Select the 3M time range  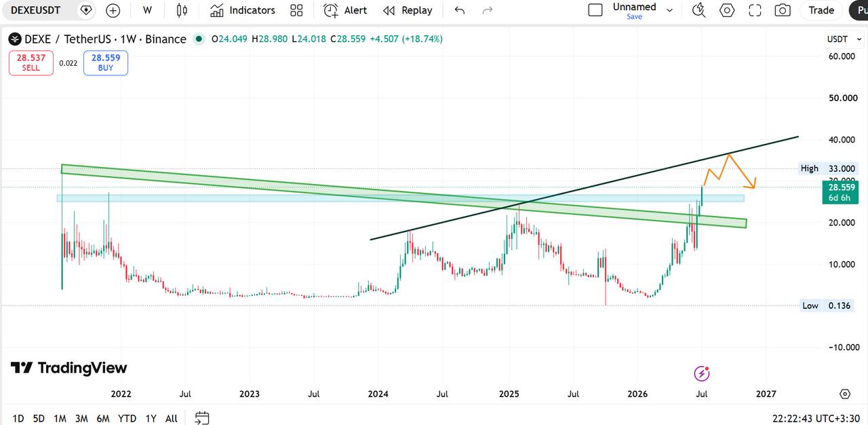[x=81, y=418]
